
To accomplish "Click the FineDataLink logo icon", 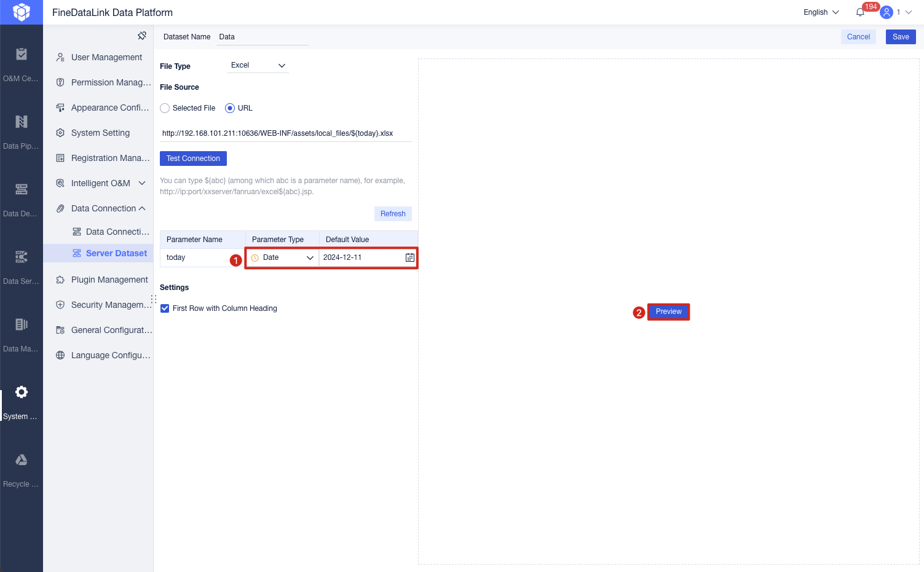I will pos(22,12).
